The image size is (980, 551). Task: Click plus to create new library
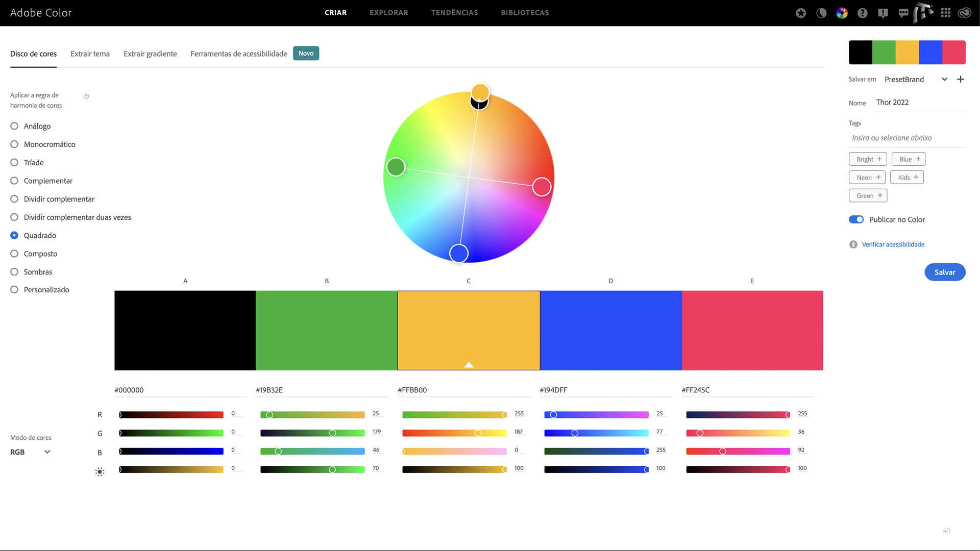pyautogui.click(x=961, y=80)
